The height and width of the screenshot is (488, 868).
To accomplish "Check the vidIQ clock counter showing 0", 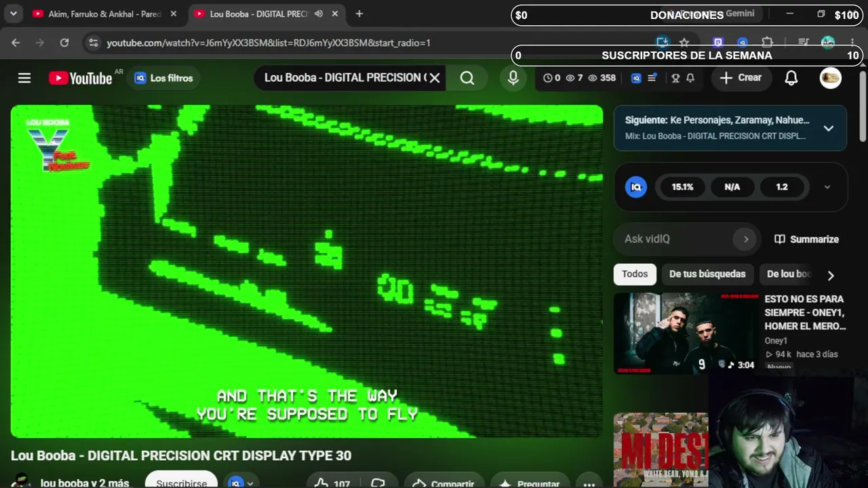I will [x=552, y=78].
